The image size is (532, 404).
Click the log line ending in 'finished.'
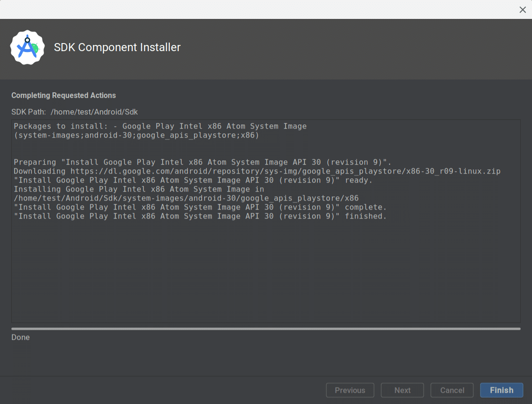200,216
